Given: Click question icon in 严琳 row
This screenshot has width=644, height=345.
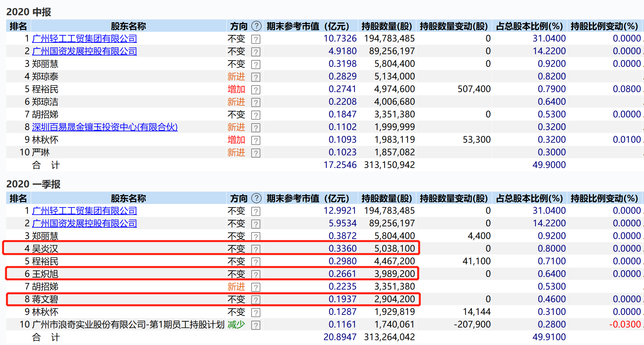Looking at the screenshot, I should (256, 153).
